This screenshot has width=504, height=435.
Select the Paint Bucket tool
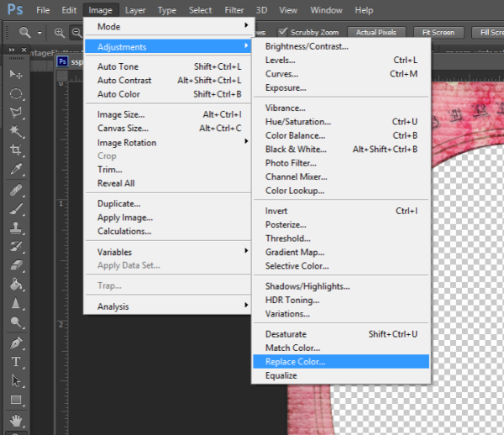[16, 284]
